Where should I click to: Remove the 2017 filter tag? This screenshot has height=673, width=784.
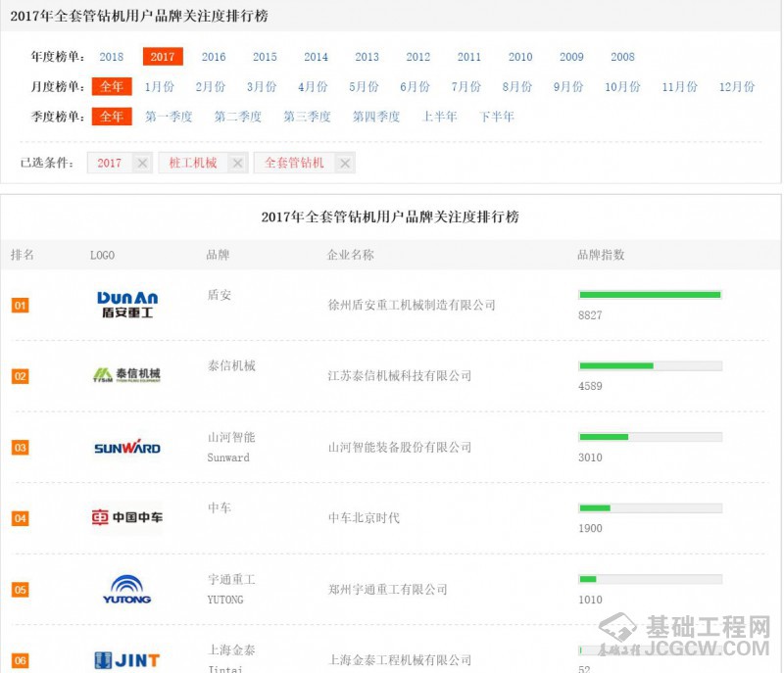(142, 164)
